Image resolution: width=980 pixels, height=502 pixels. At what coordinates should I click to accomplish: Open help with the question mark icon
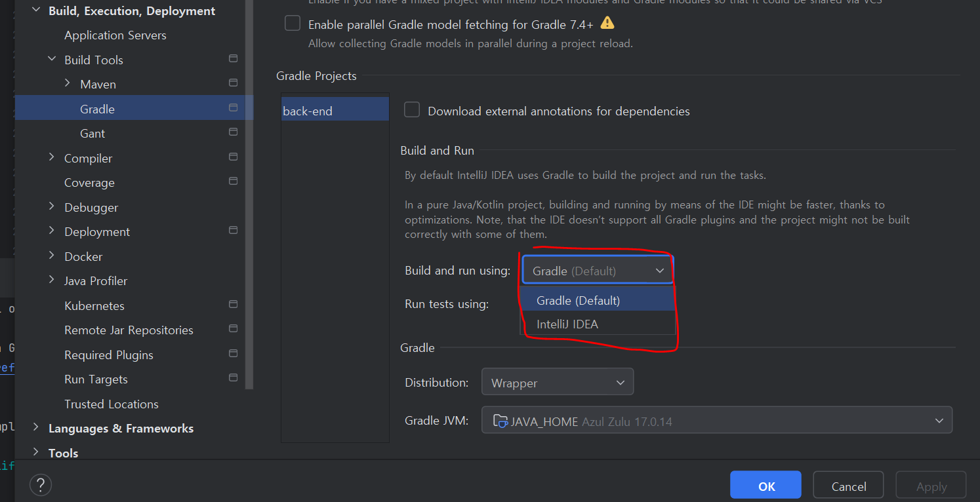click(41, 485)
